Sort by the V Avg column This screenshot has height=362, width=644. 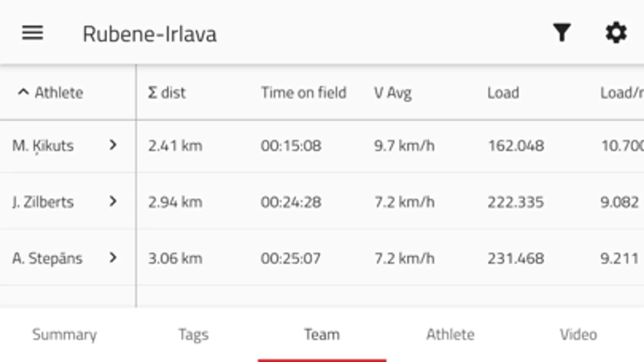pos(393,93)
